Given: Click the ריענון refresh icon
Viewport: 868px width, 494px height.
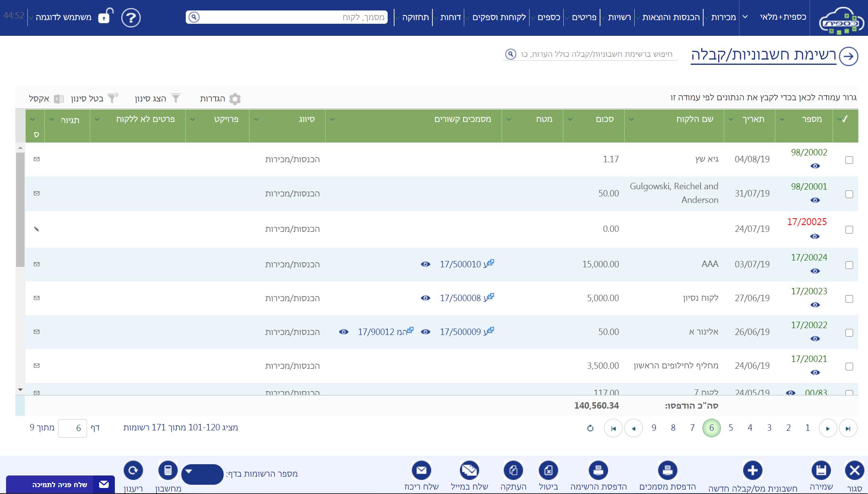Looking at the screenshot, I should pyautogui.click(x=133, y=470).
